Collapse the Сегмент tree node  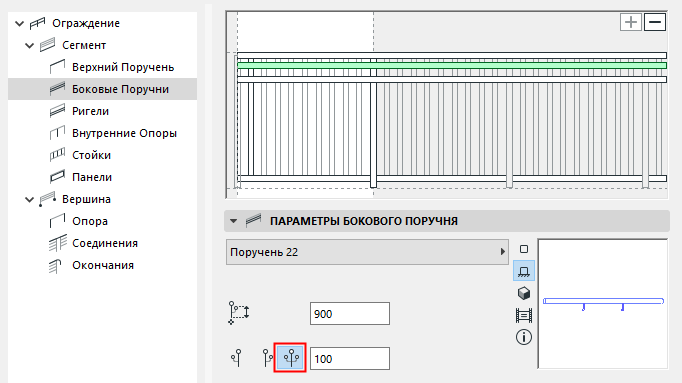click(x=30, y=45)
